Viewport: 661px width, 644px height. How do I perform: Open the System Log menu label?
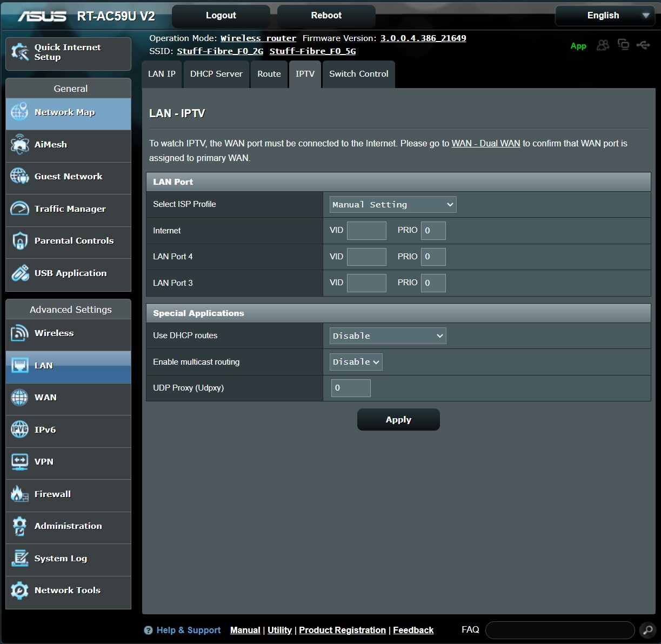pos(61,559)
